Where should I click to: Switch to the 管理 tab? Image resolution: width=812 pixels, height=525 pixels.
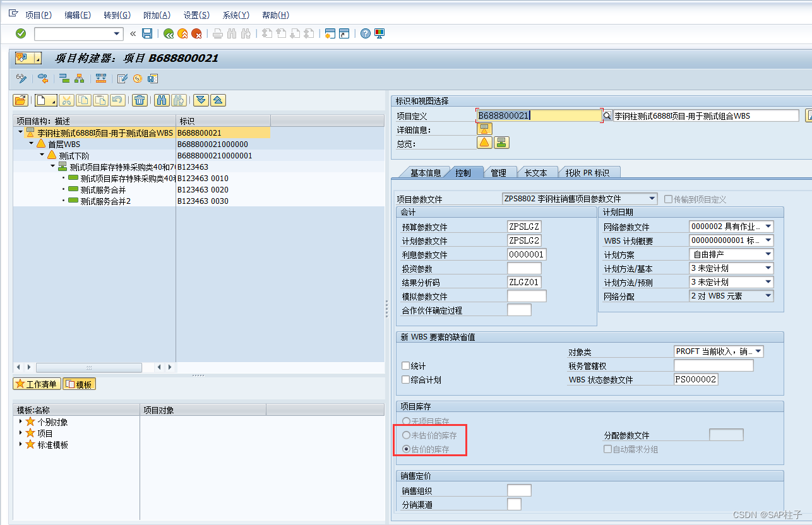[498, 172]
